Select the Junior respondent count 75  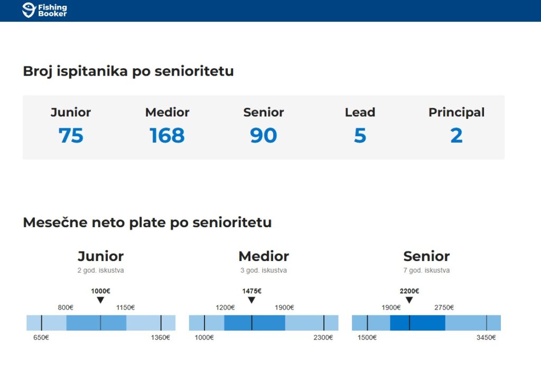71,136
